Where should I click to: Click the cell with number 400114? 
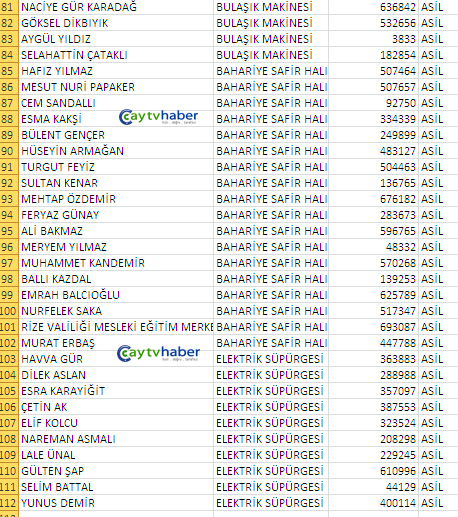tap(373, 503)
